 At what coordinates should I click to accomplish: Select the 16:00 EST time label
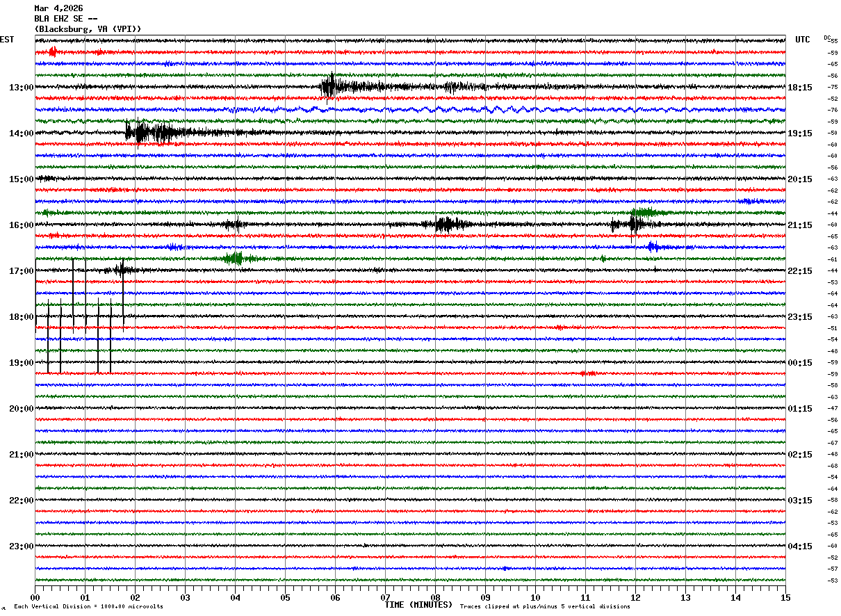tap(21, 225)
